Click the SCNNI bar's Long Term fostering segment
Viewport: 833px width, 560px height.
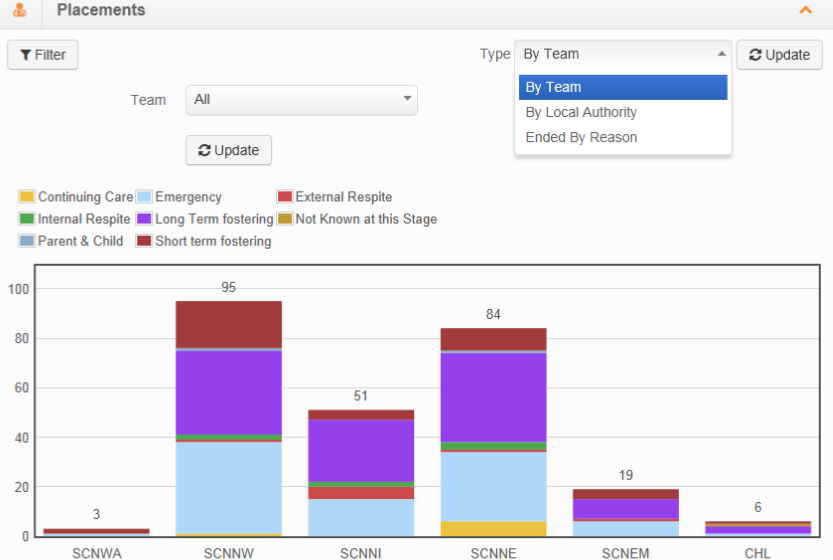click(361, 451)
